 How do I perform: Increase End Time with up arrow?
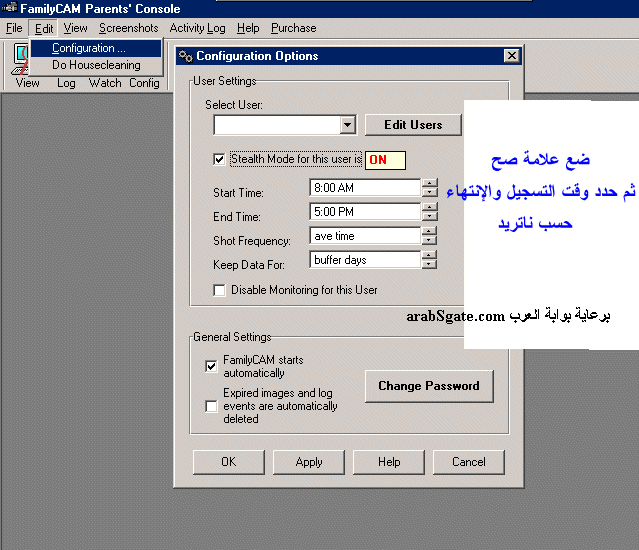(430, 207)
